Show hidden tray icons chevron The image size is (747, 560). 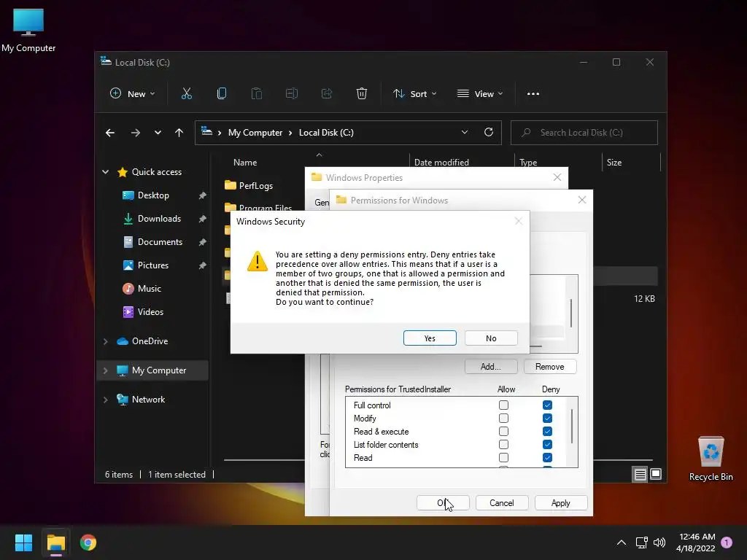pos(622,542)
